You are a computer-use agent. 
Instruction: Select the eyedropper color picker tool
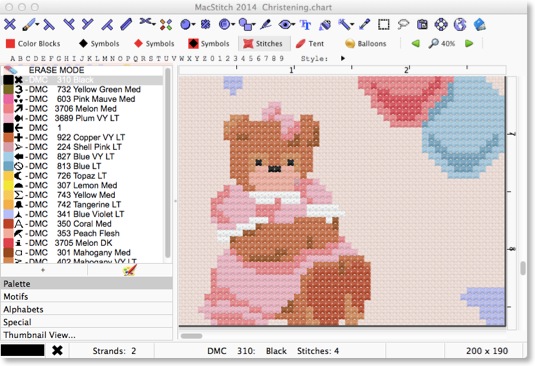click(x=364, y=24)
